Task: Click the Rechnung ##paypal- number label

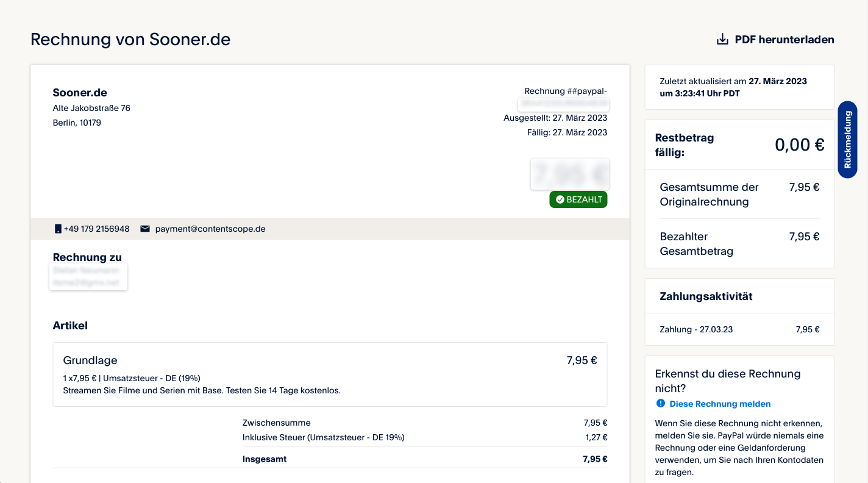Action: 566,91
